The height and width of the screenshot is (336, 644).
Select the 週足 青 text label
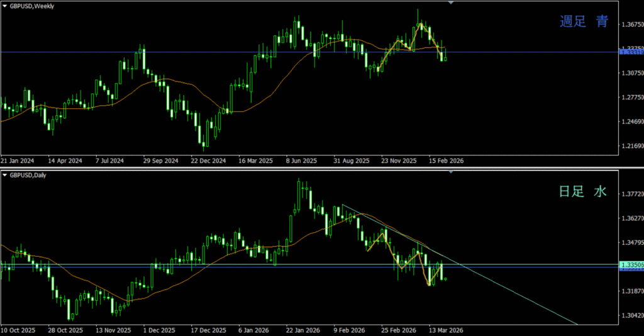(x=584, y=21)
